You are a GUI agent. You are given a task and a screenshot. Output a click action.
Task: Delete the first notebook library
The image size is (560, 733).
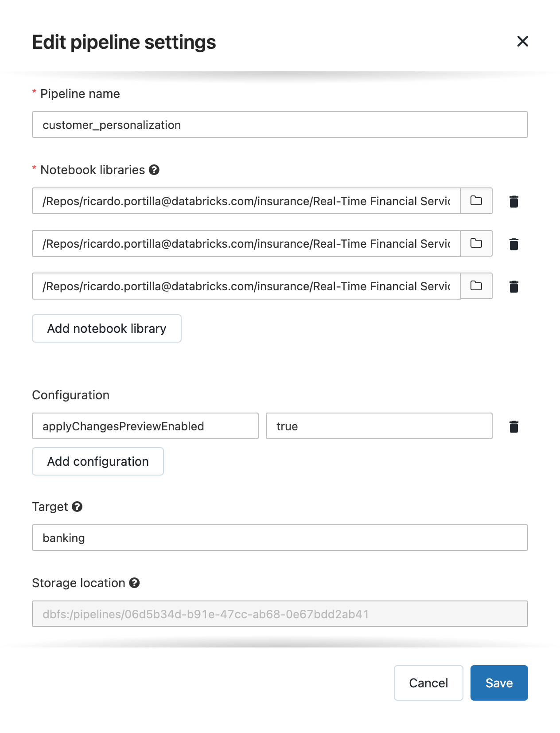click(514, 202)
